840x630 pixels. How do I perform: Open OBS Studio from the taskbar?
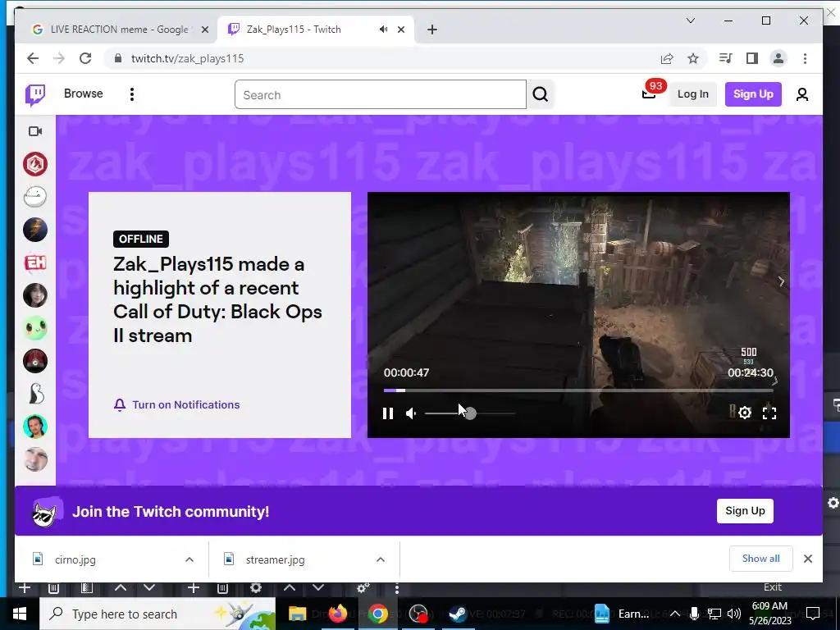point(418,614)
